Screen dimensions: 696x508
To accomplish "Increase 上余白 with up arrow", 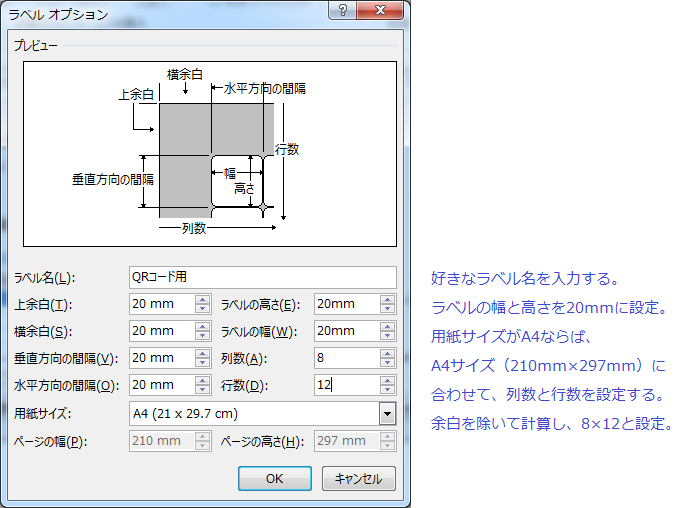I will [x=202, y=299].
